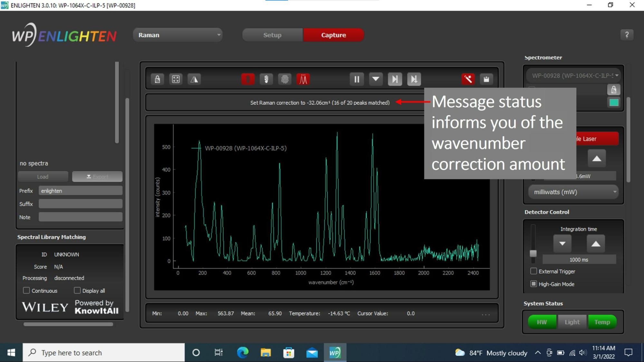
Task: Click the step-and-save arrow icon
Action: pyautogui.click(x=414, y=79)
